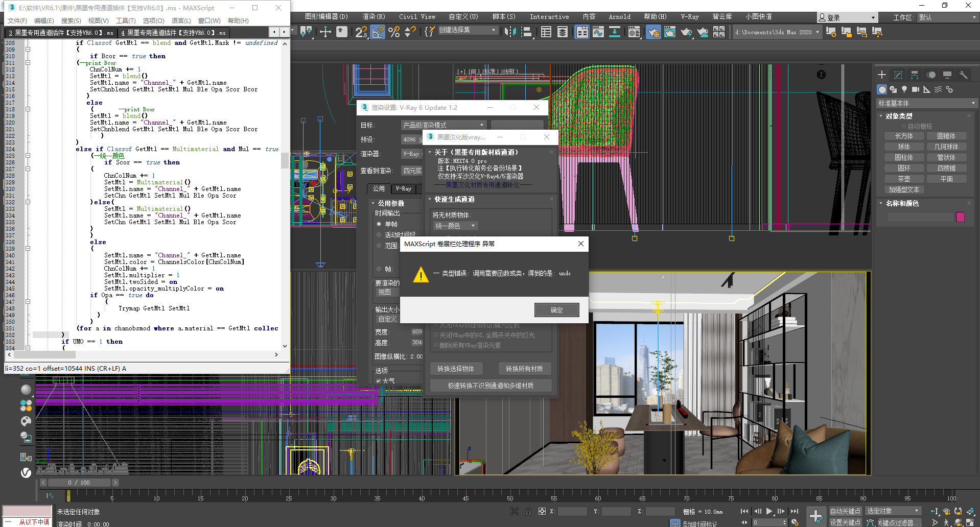980x527 pixels.
Task: Click the Percent Snap toggle icon
Action: point(394,32)
